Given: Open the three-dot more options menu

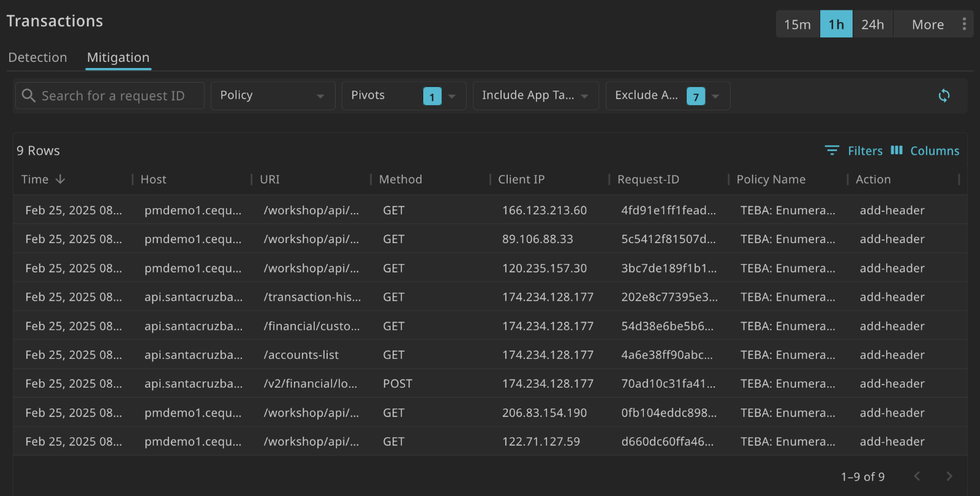Looking at the screenshot, I should [964, 24].
